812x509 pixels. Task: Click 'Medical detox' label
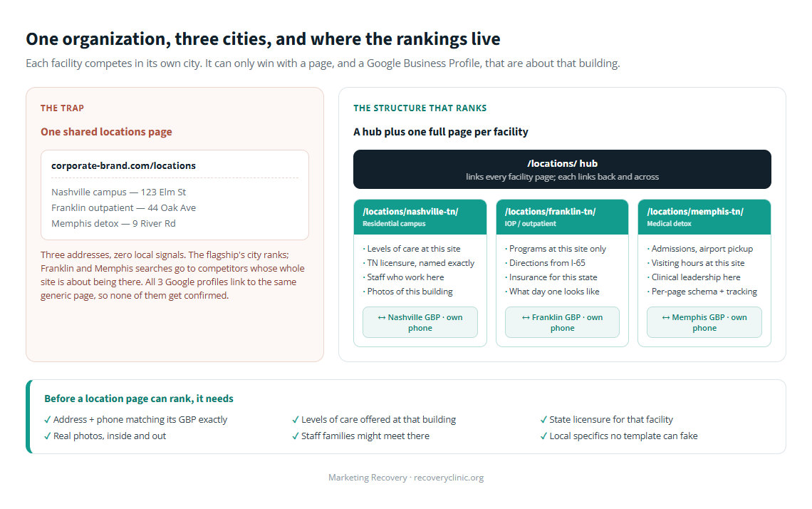[x=669, y=223]
